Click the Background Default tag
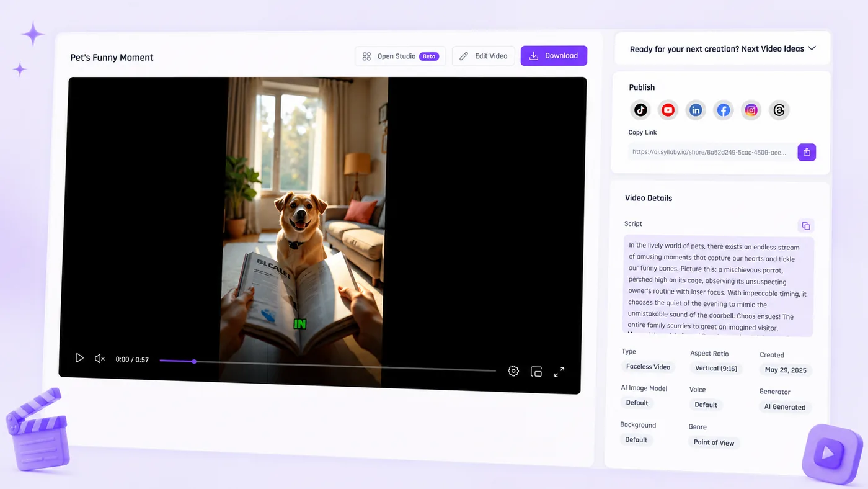The width and height of the screenshot is (868, 489). click(636, 440)
